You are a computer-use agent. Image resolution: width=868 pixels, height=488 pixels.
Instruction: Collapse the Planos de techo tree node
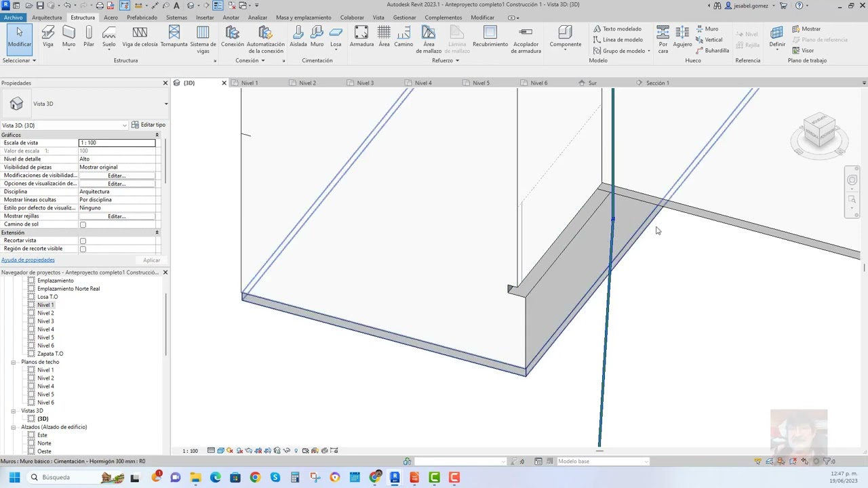(x=13, y=362)
